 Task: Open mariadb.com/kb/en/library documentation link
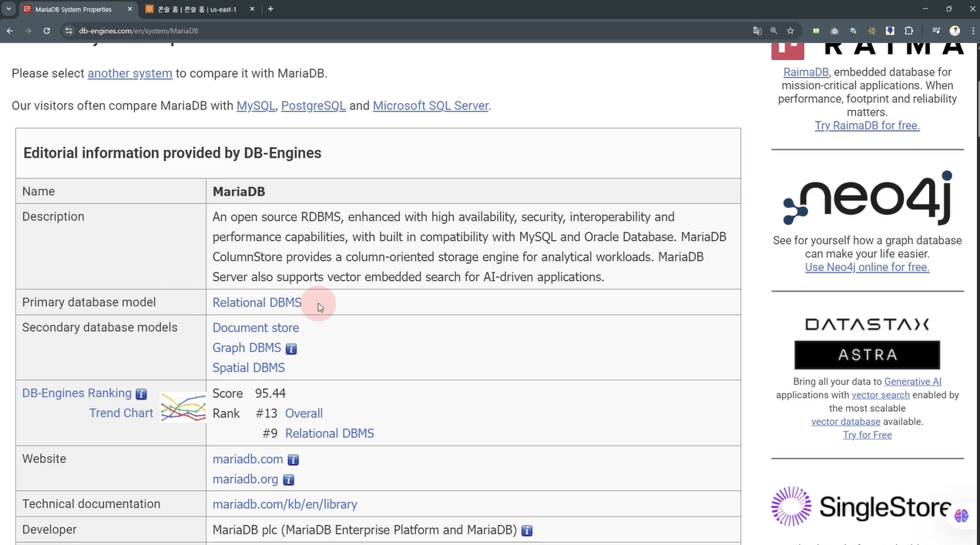(285, 504)
